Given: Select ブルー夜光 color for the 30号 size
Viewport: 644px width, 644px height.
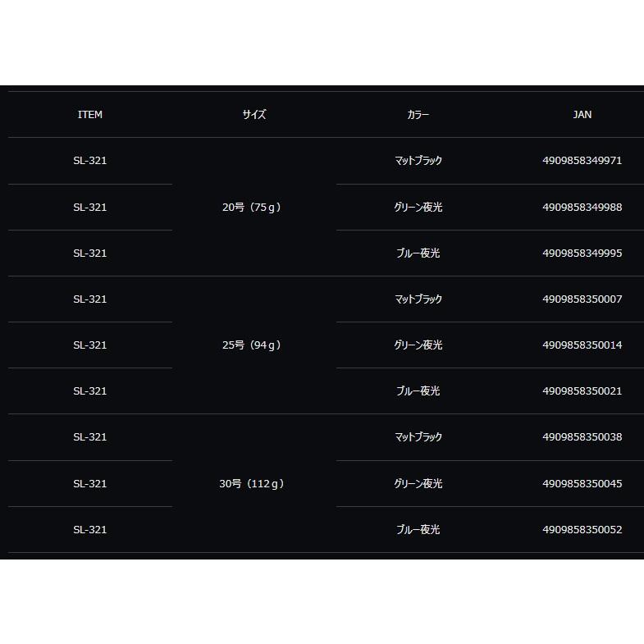Looking at the screenshot, I should (418, 530).
